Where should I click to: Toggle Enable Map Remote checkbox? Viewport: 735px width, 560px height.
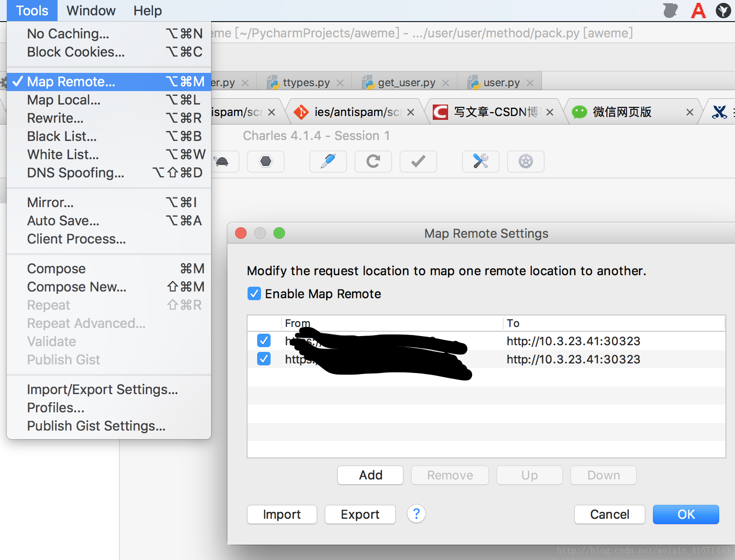(x=254, y=293)
